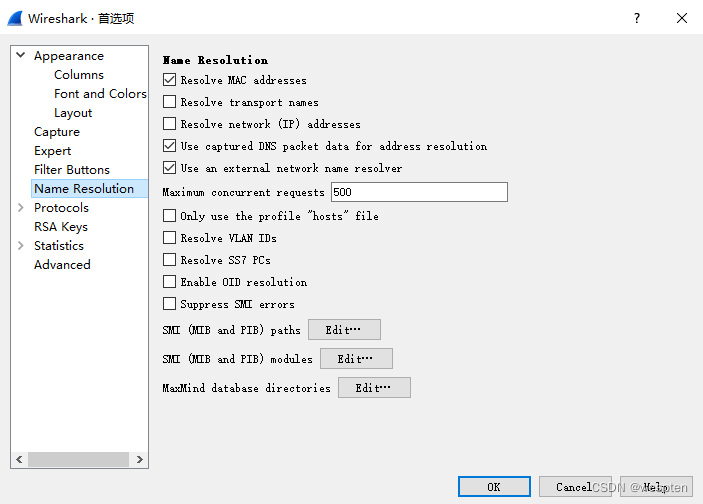
Task: Select the Expert preferences page
Action: [x=52, y=151]
